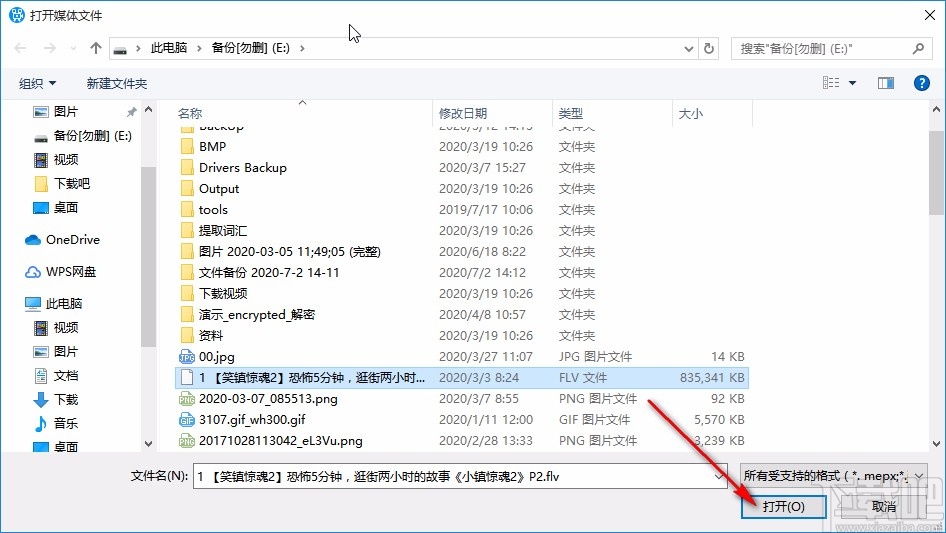Click the pin icon next to 图片
This screenshot has height=533, width=946.
pyautogui.click(x=131, y=112)
